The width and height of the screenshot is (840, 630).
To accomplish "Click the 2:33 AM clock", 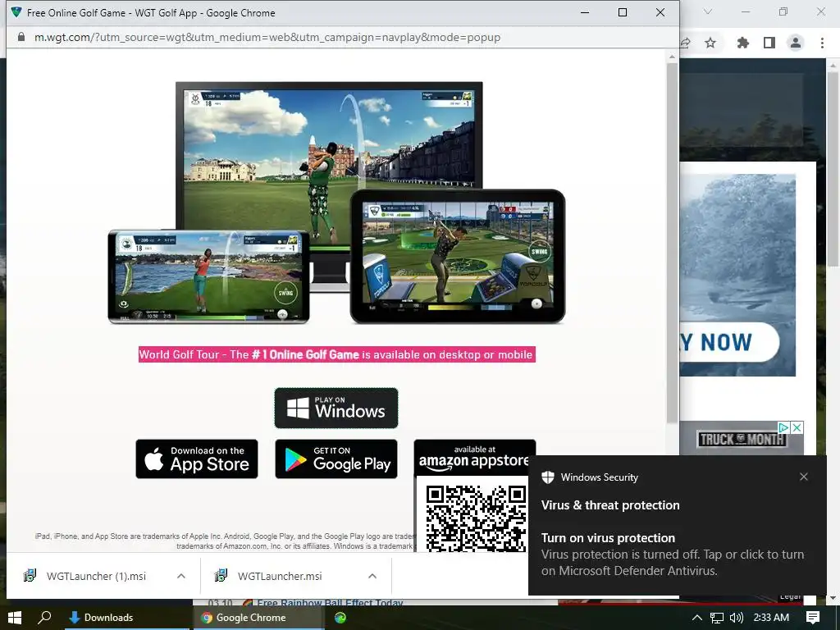I will [771, 618].
